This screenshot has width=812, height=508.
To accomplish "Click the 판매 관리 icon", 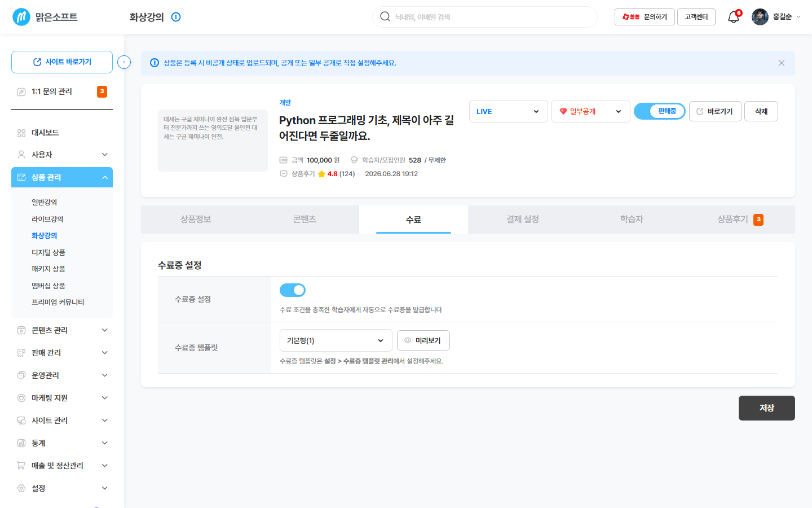I will 21,353.
